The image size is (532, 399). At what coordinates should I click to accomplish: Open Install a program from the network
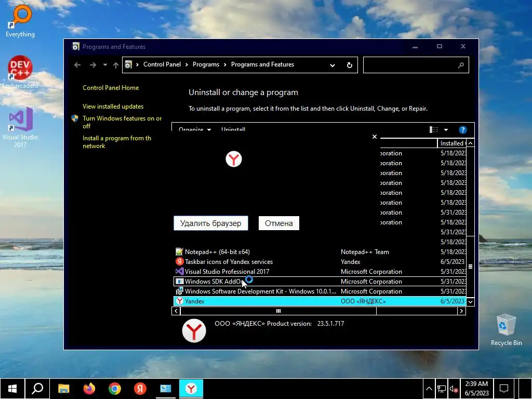117,142
